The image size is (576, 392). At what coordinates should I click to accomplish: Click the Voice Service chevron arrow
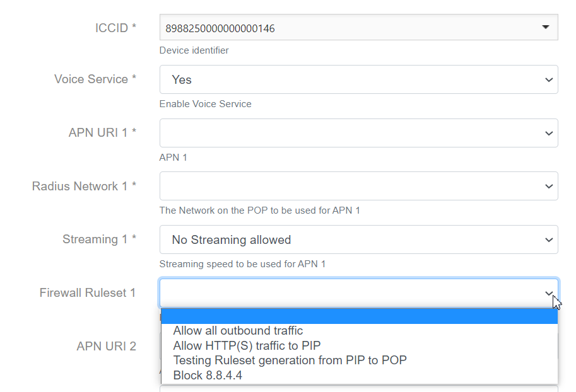point(548,80)
